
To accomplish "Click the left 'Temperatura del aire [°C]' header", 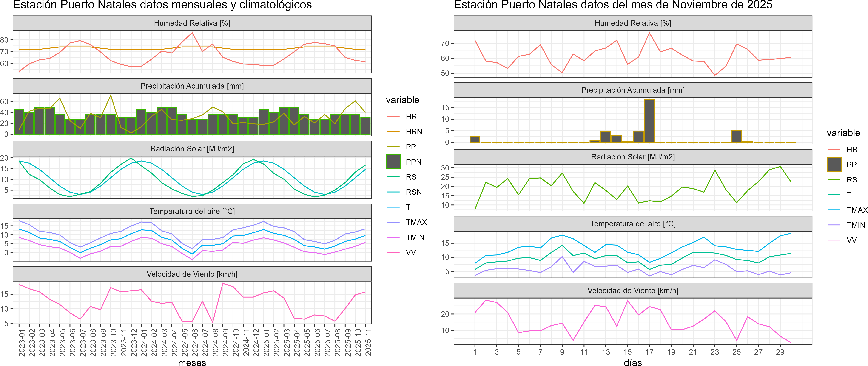I will 192,211.
